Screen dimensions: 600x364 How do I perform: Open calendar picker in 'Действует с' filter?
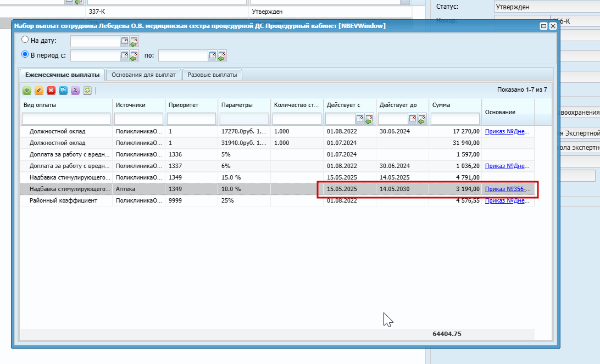[360, 119]
